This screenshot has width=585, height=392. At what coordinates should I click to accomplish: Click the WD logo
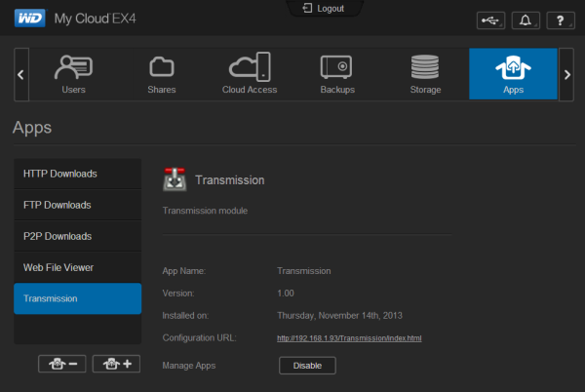(x=30, y=18)
